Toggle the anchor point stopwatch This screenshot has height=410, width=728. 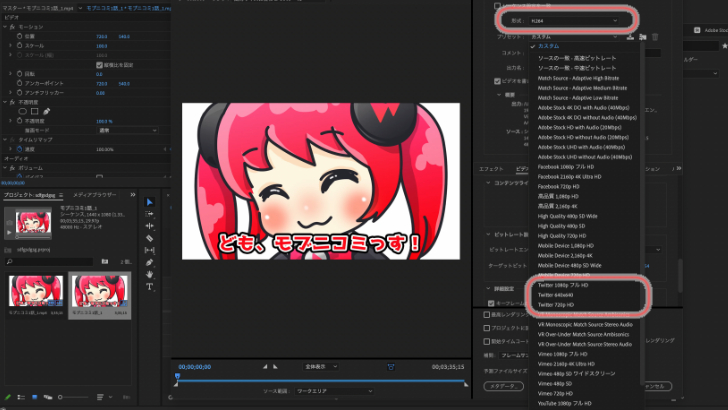[x=20, y=83]
